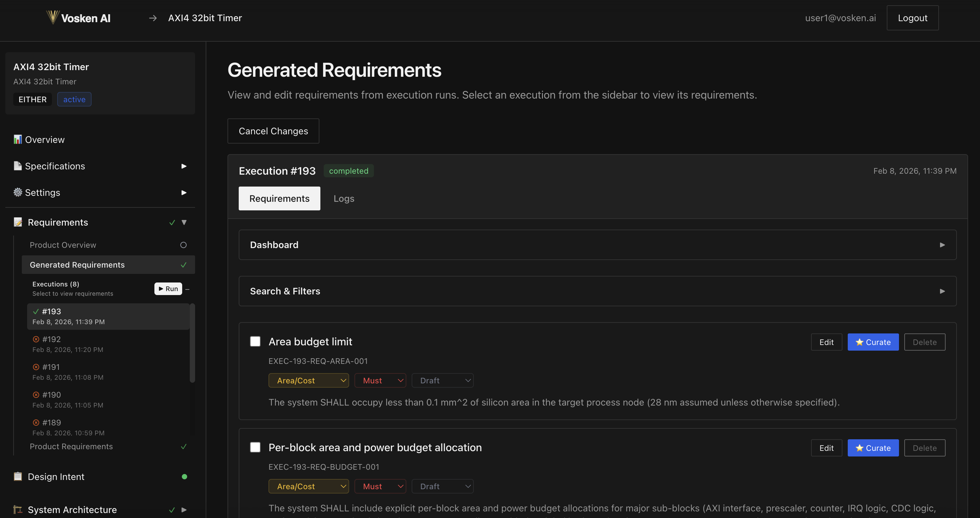Switch to the Logs tab
The image size is (980, 518).
click(344, 198)
